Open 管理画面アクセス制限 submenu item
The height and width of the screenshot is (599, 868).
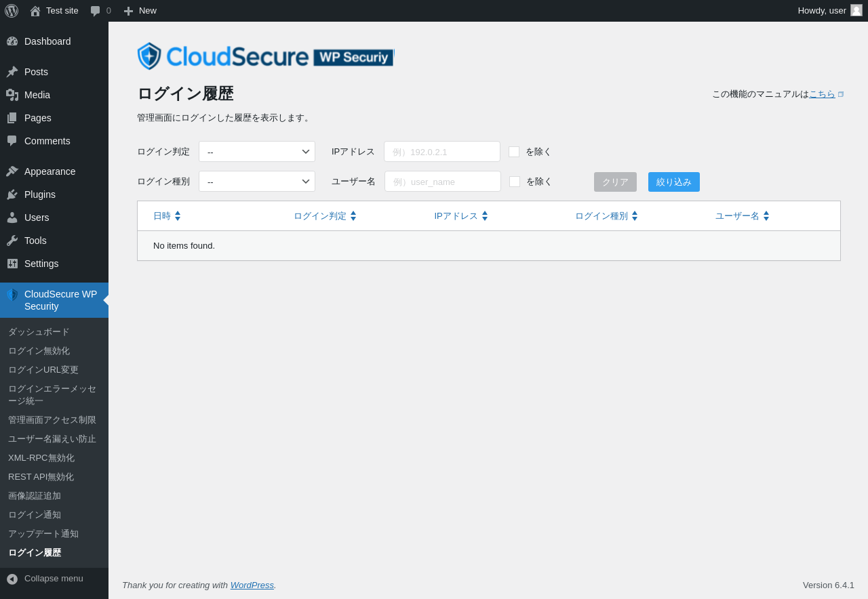(52, 420)
